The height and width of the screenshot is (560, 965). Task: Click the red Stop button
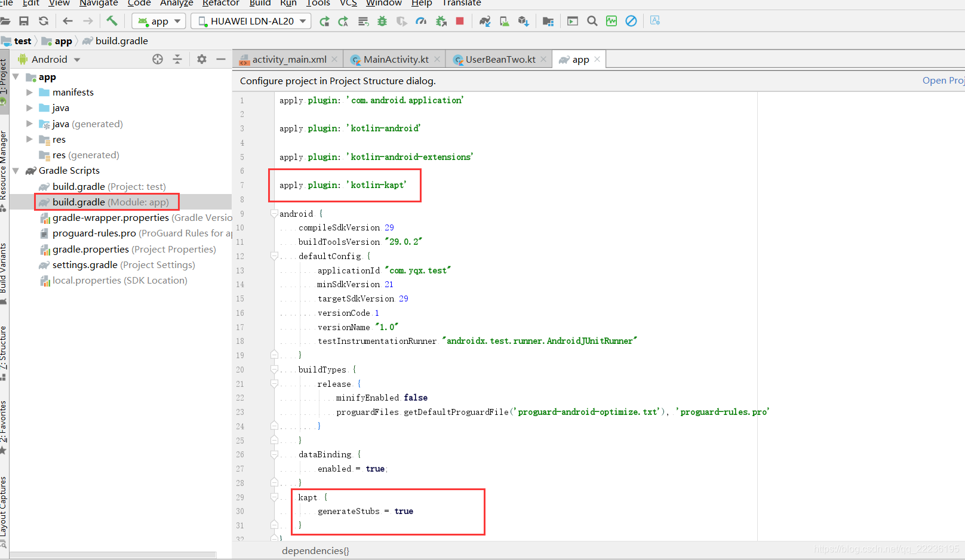coord(460,21)
